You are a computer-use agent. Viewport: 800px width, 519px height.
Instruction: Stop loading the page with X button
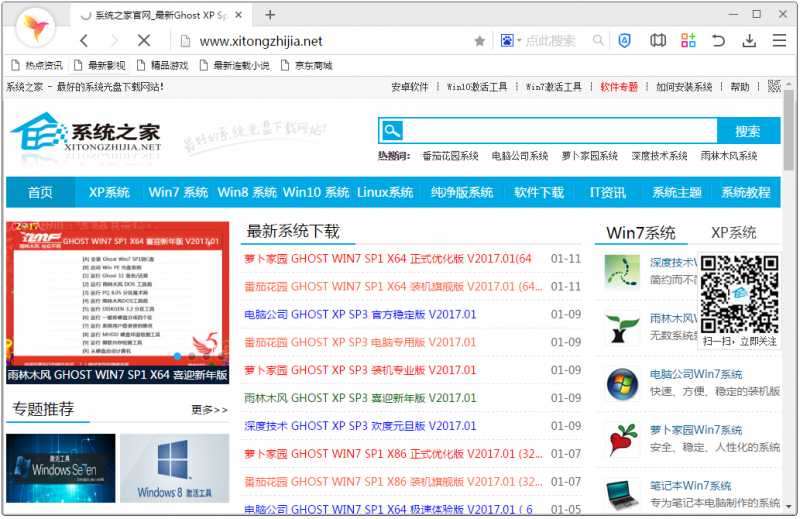(144, 40)
